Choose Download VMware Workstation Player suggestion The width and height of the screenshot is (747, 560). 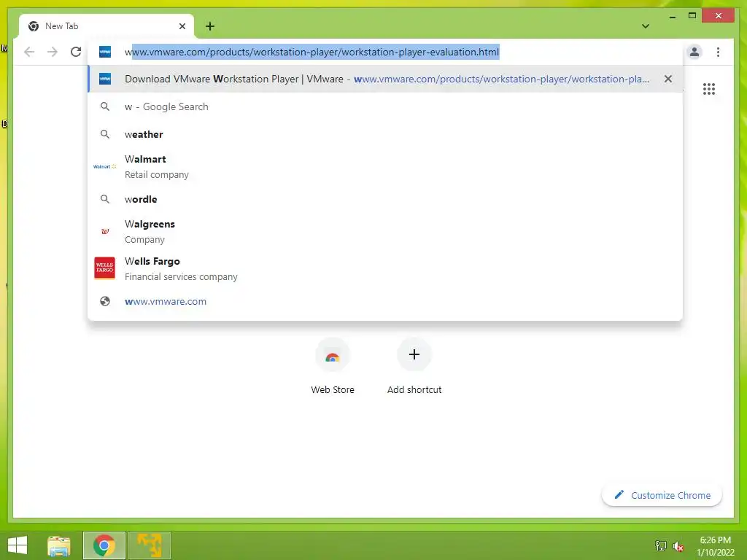click(385, 79)
